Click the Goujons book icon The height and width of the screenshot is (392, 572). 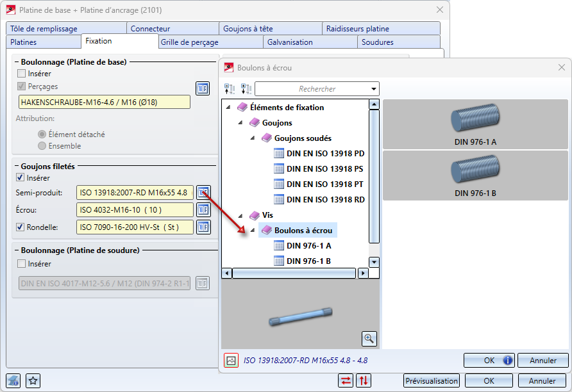pyautogui.click(x=255, y=122)
